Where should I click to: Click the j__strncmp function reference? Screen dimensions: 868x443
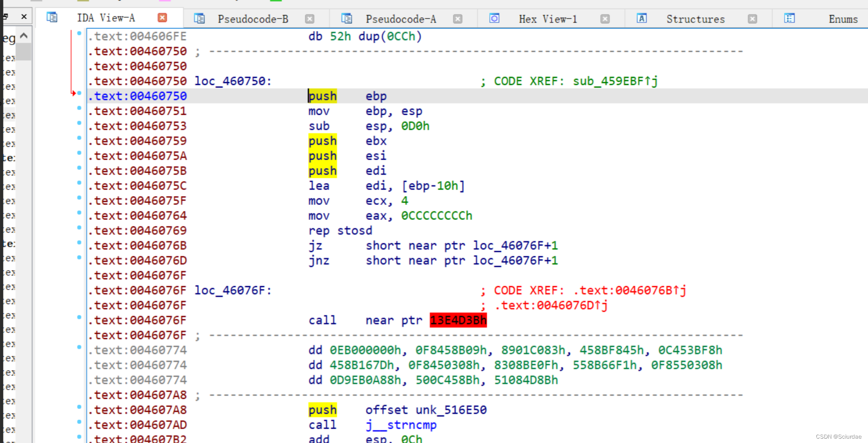[401, 425]
